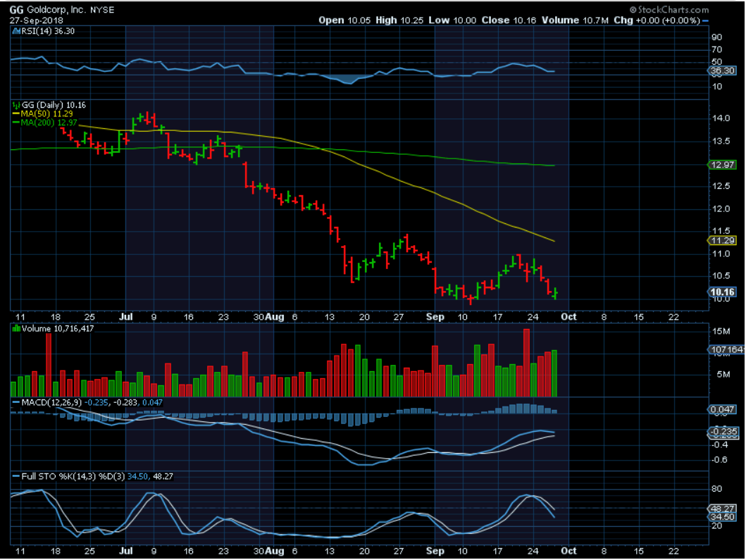Viewport: 746px width, 560px height.
Task: Click the 11.29 price axis tag
Action: tap(722, 241)
